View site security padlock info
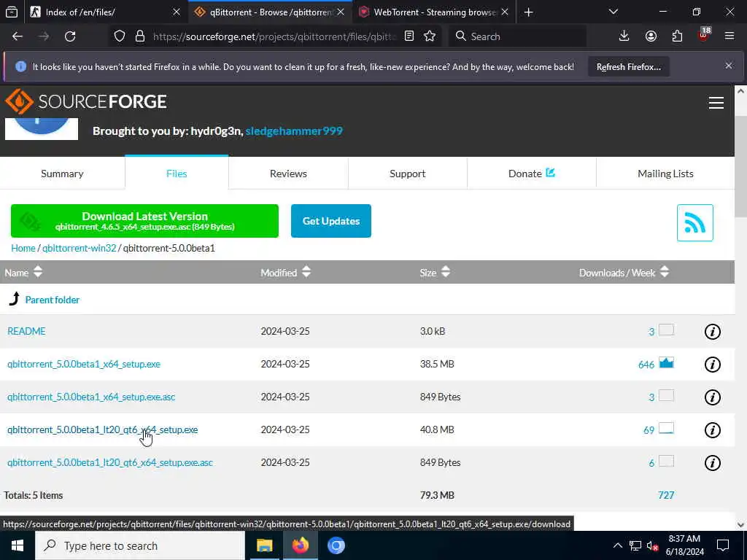The height and width of the screenshot is (560, 747). point(139,36)
